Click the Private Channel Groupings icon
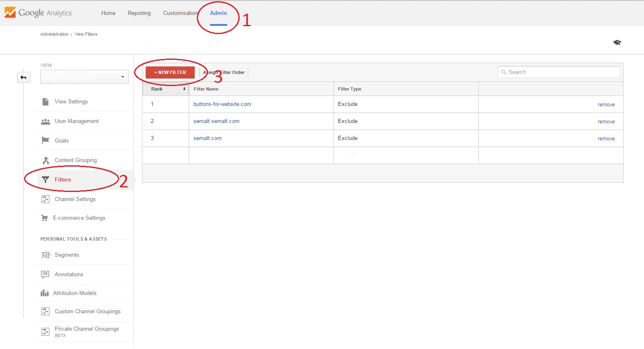The height and width of the screenshot is (349, 644). (x=46, y=332)
